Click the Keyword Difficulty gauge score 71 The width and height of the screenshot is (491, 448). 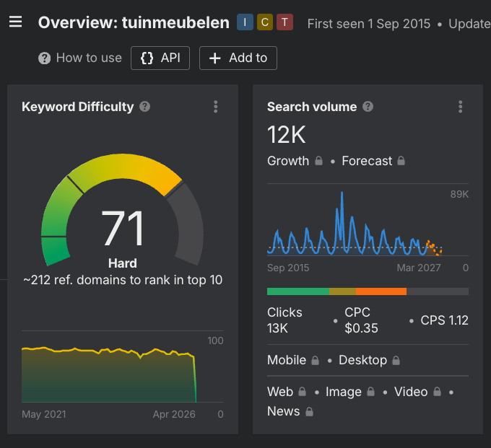coord(123,228)
